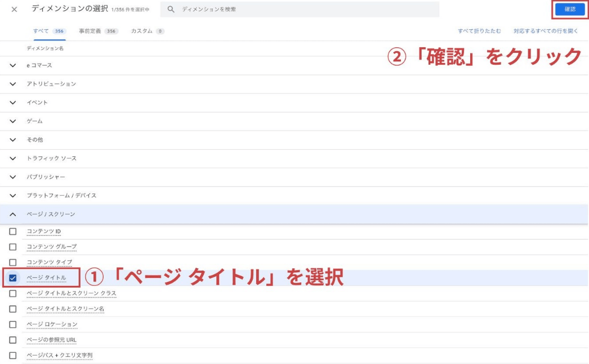Viewport: 589px width, 364px height.
Task: Enable the ページ ロケーション checkbox
Action: [13, 325]
